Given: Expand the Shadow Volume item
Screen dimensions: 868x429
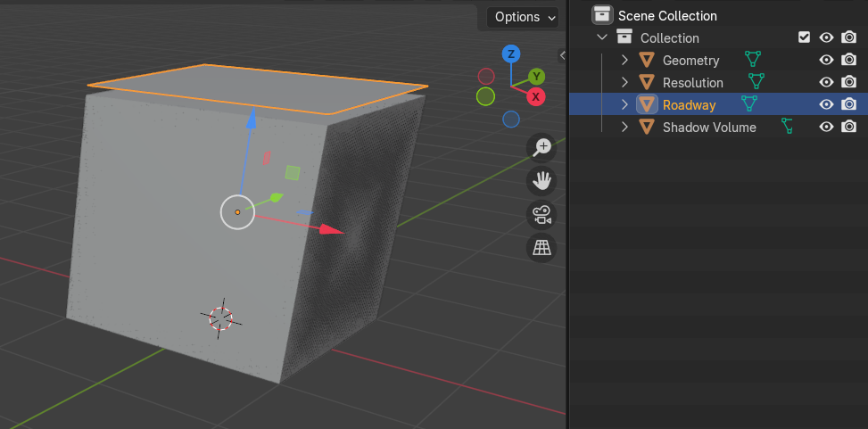Looking at the screenshot, I should 624,127.
